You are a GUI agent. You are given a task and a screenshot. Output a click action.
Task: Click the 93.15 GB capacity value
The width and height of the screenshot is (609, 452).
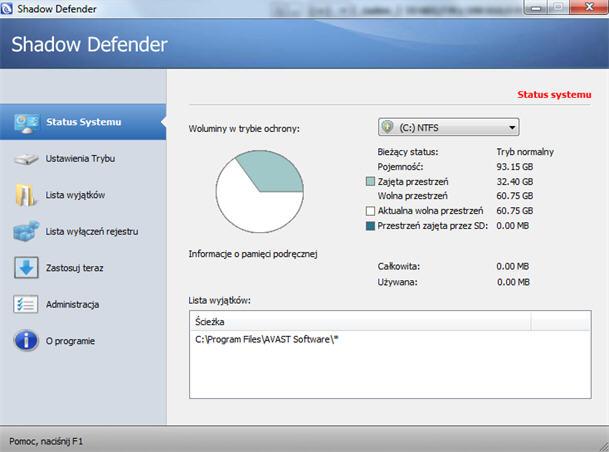pyautogui.click(x=515, y=167)
